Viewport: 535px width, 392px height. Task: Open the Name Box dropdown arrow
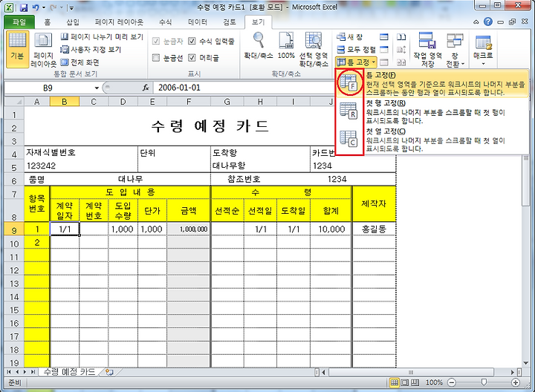click(97, 88)
